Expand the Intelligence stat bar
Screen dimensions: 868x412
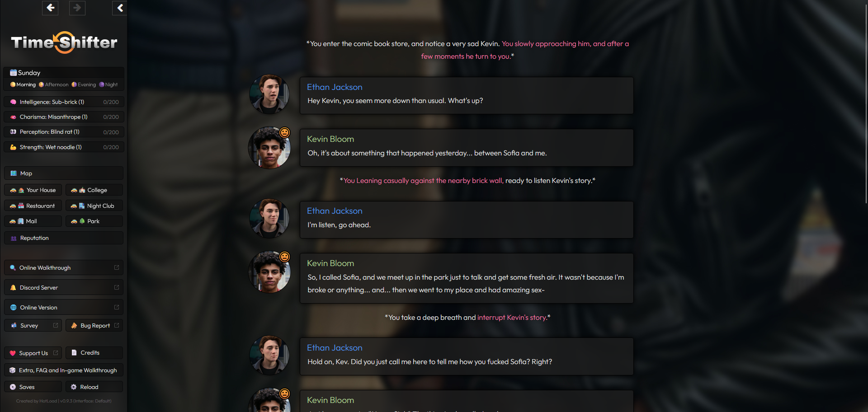[64, 102]
